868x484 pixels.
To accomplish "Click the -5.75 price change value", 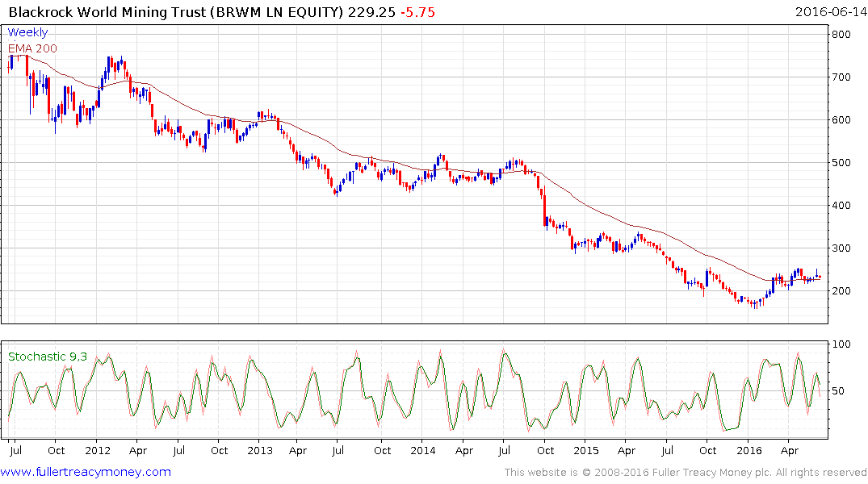I will [418, 12].
